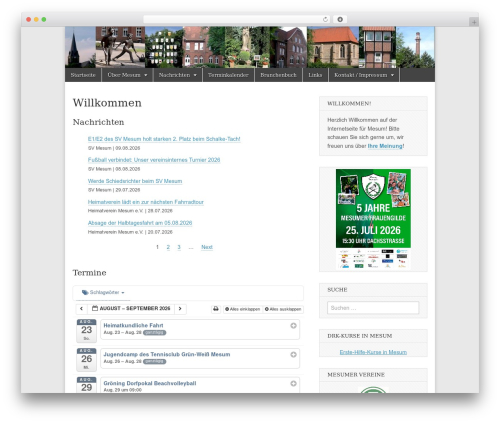The image size is (500, 423).
Task: Expand the Kontakt / Impressum menu
Action: coord(364,75)
